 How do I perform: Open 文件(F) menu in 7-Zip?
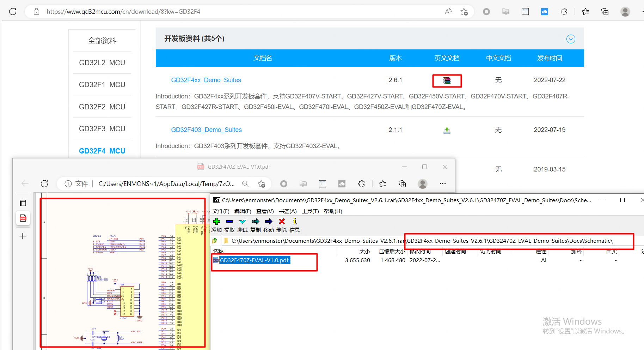coord(221,211)
